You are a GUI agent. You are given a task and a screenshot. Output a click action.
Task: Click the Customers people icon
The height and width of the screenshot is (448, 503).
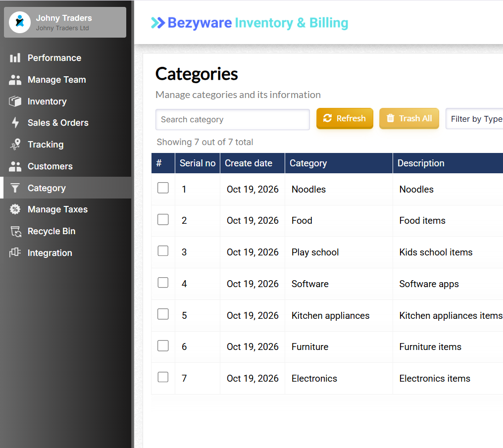(15, 166)
